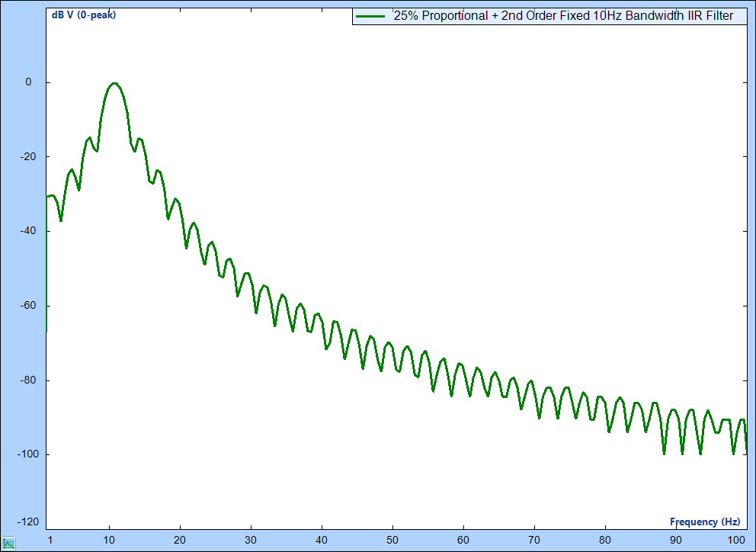
Task: Click the y-axis value 0
Action: click(x=28, y=82)
